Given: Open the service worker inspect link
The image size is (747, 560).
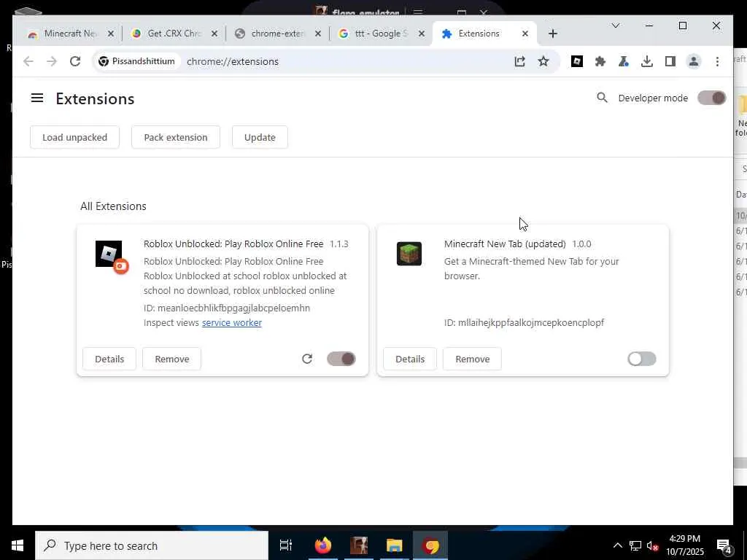Looking at the screenshot, I should [x=231, y=323].
